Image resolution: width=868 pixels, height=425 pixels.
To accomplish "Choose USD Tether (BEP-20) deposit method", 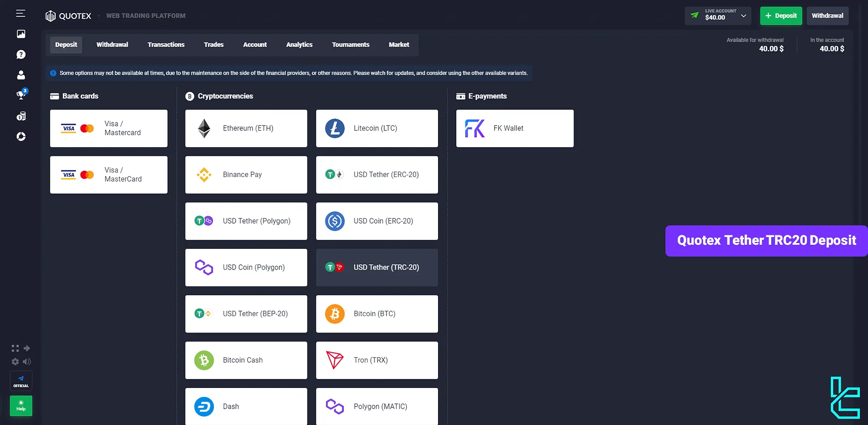I will 246,314.
